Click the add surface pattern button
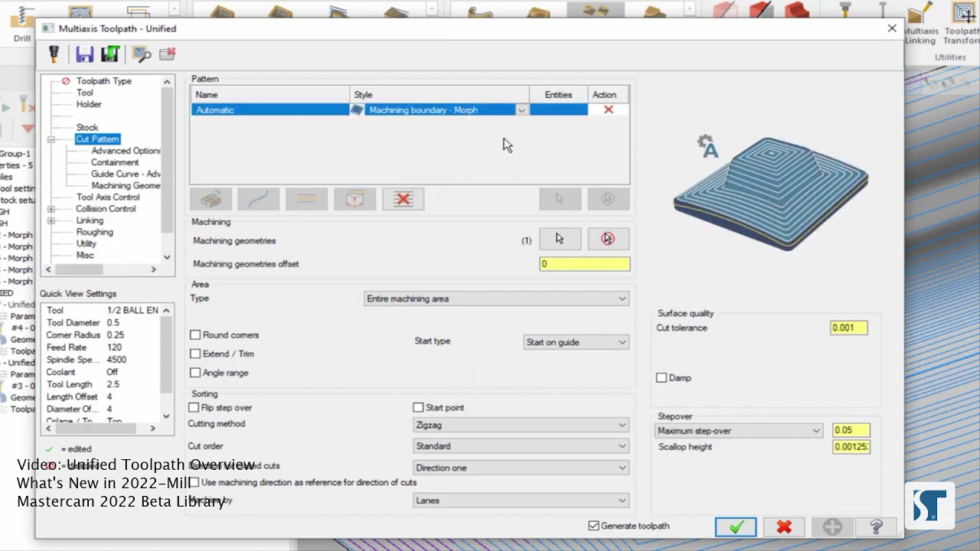 coord(211,199)
